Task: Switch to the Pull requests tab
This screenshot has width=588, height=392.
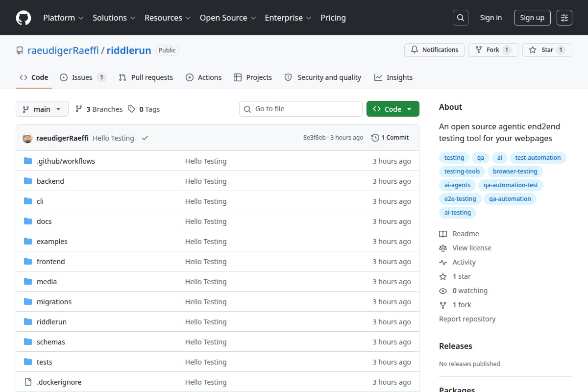Action: (x=146, y=77)
